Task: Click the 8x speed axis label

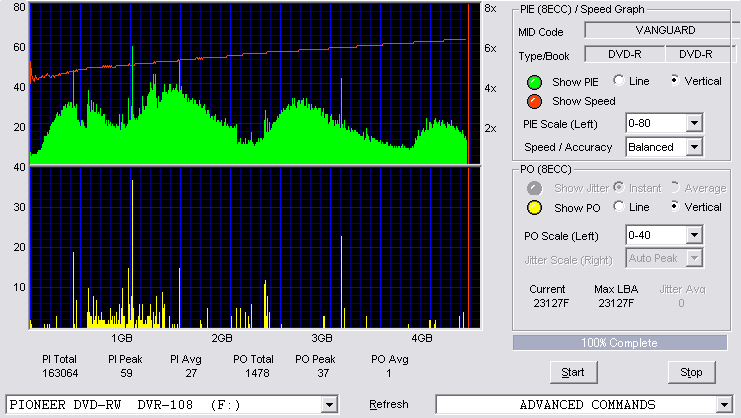Action: click(x=490, y=9)
